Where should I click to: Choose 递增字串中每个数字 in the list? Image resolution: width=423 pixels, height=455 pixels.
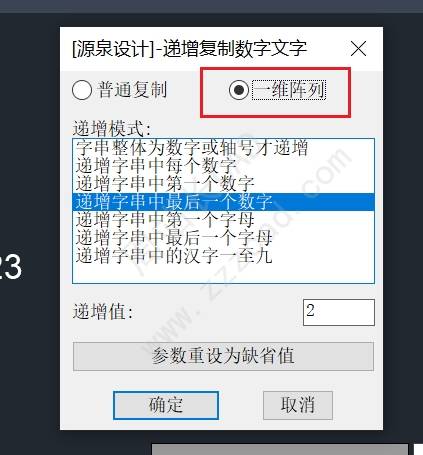[223, 166]
